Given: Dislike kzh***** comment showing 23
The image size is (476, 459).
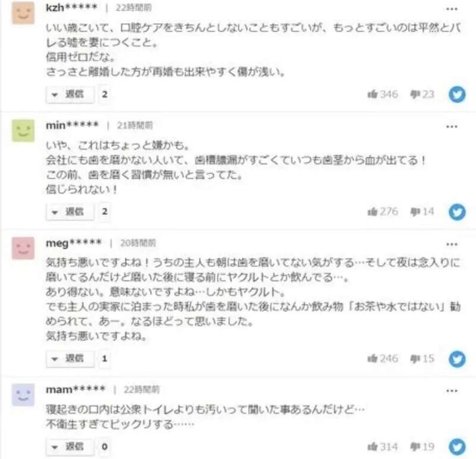Looking at the screenshot, I should (422, 94).
